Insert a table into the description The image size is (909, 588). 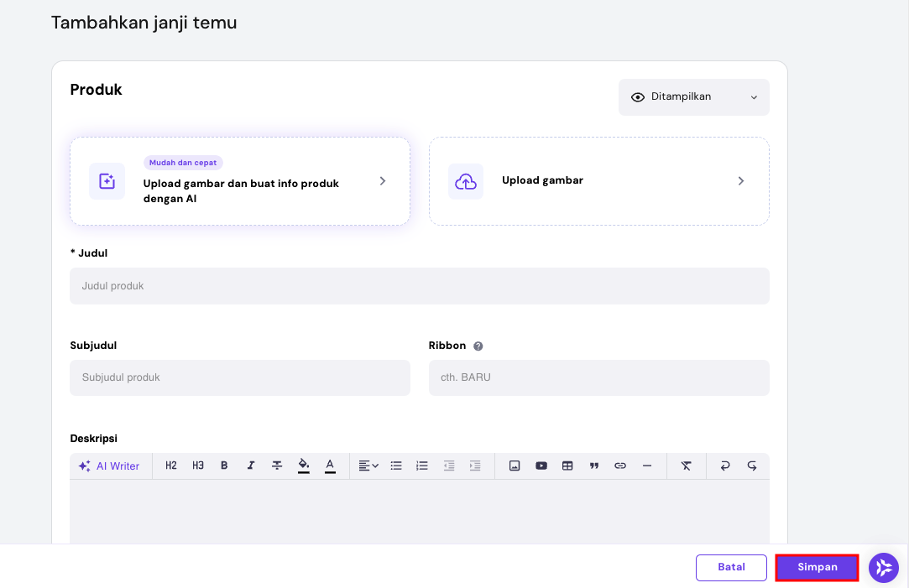click(x=567, y=466)
